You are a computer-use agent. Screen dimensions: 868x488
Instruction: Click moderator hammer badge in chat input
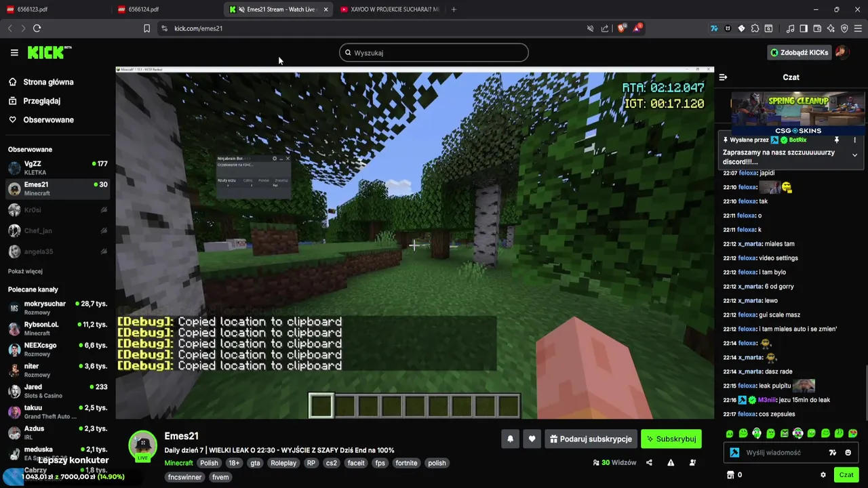pos(734,453)
